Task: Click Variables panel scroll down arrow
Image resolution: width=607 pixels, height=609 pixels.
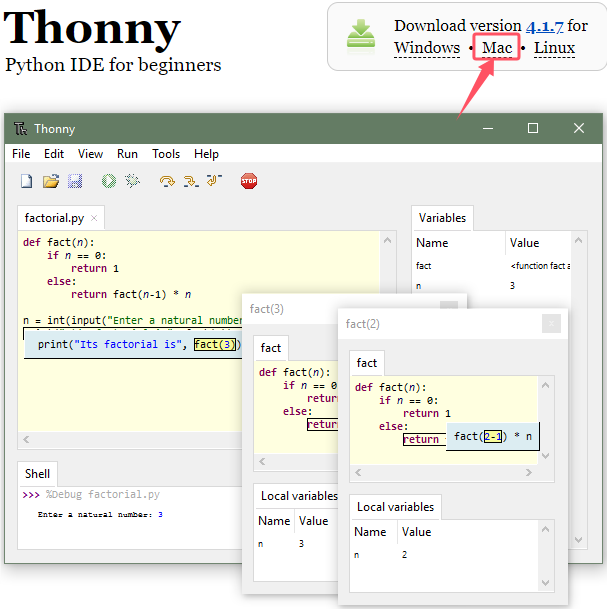Action: click(578, 540)
